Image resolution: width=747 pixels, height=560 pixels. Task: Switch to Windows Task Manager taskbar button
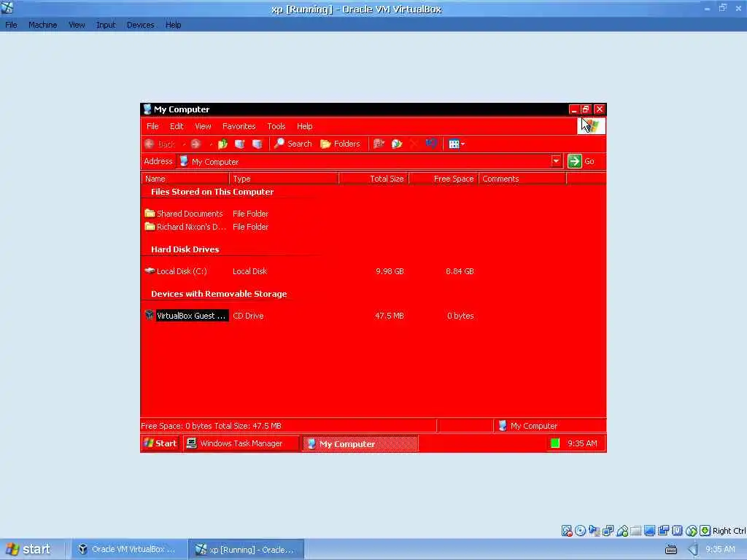[241, 443]
